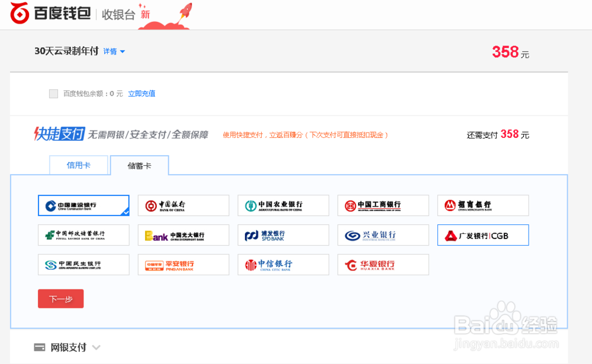Select China Minsheng Bank 民生银行
The image size is (592, 364).
point(83,265)
